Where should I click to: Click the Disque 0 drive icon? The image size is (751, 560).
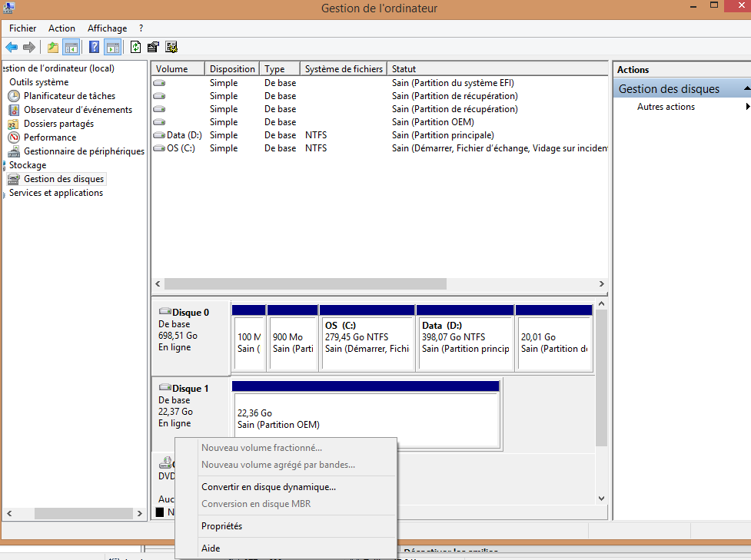coord(165,312)
